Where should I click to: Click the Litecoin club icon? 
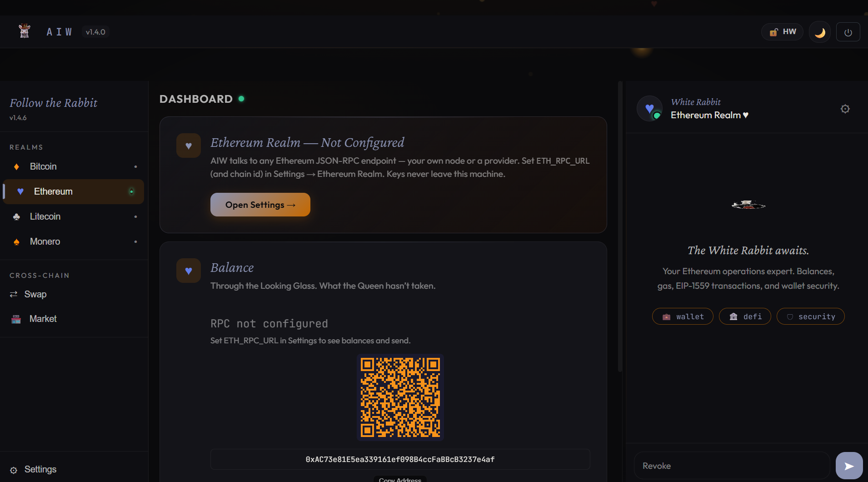point(16,216)
